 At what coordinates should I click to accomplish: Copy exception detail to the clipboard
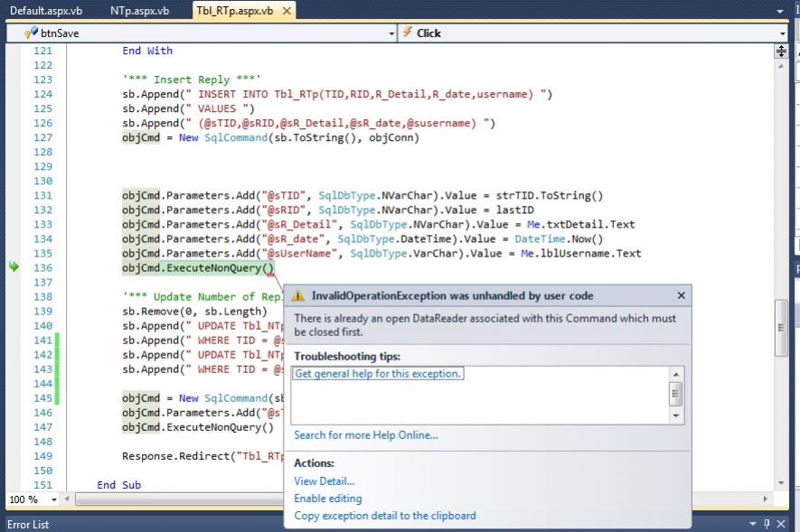384,516
